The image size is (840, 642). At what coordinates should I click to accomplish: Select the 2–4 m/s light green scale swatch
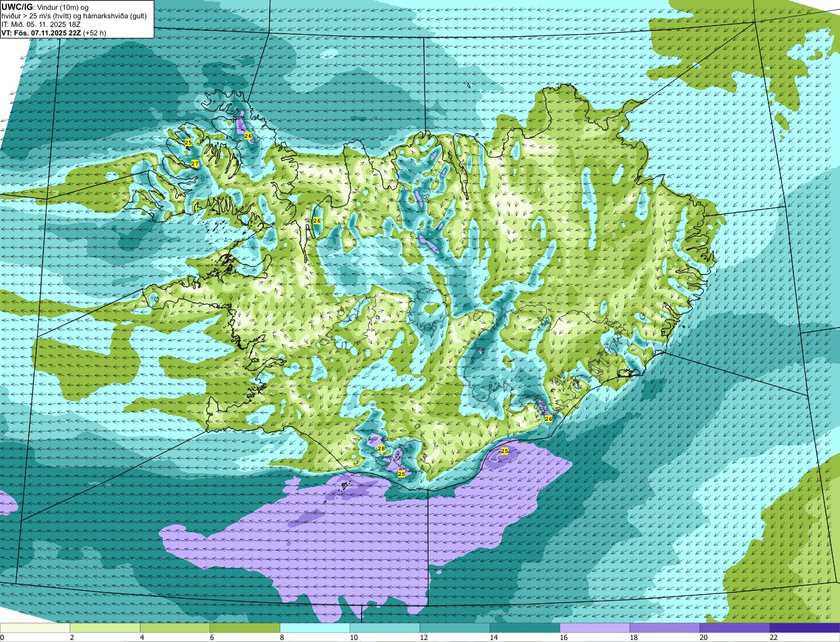(105, 628)
